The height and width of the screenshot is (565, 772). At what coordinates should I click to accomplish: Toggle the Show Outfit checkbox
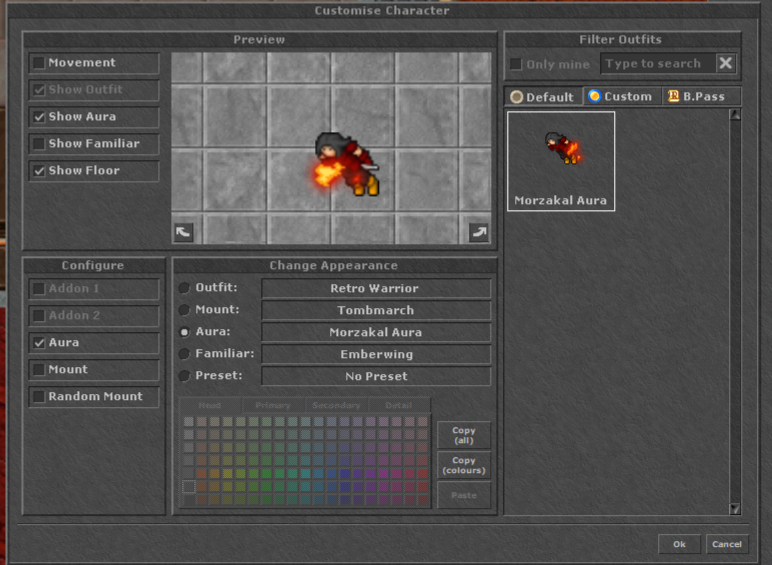(x=39, y=90)
